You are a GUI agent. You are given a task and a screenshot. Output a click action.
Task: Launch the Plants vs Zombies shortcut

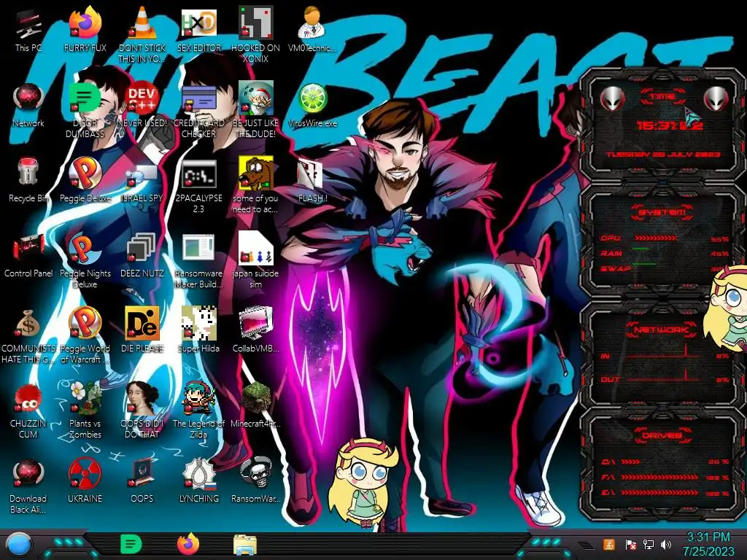85,398
